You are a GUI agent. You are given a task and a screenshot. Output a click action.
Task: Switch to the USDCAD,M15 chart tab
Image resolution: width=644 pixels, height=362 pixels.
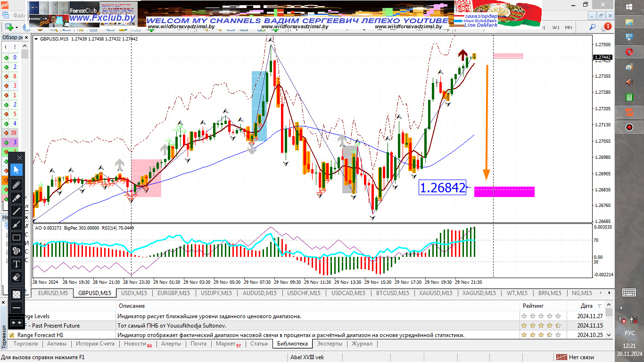click(x=348, y=293)
